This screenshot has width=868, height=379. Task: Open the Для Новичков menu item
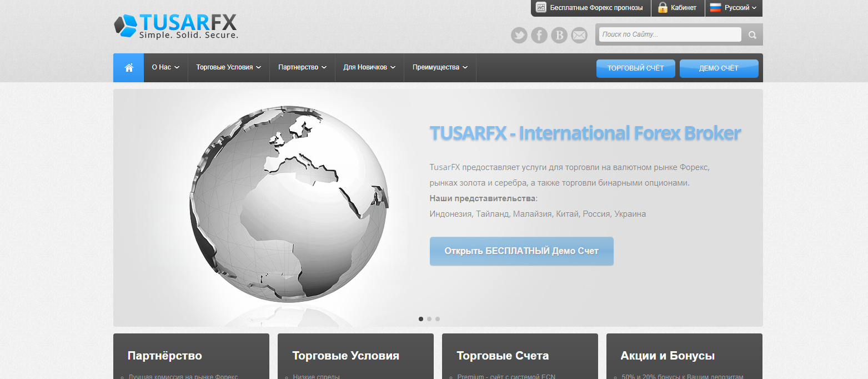(369, 67)
